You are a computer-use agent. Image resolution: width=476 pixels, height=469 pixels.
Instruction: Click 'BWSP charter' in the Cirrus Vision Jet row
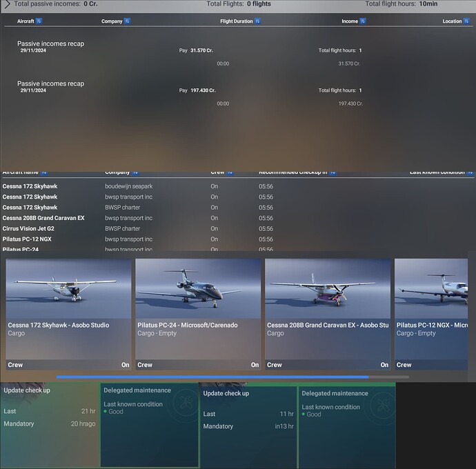(123, 228)
